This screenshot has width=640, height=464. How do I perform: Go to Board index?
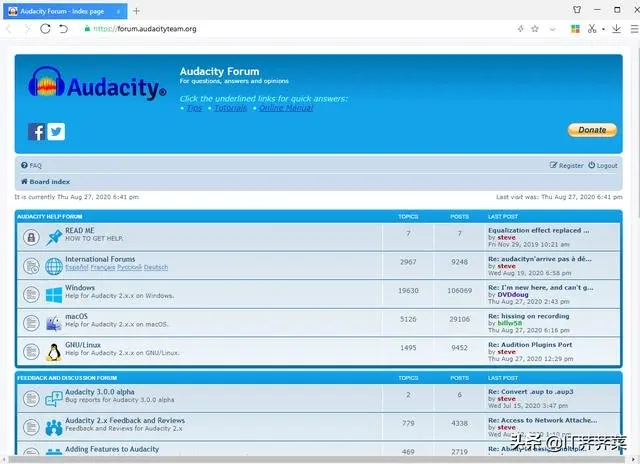[45, 182]
